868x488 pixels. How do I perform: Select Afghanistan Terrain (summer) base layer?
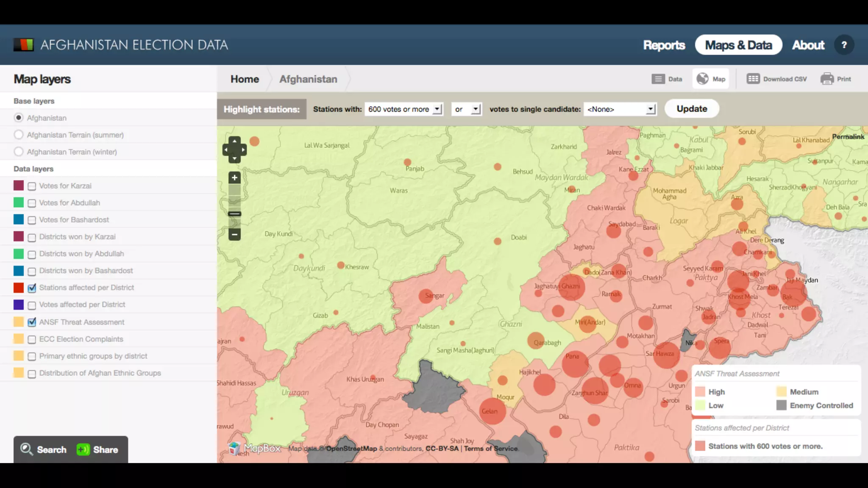coord(18,135)
